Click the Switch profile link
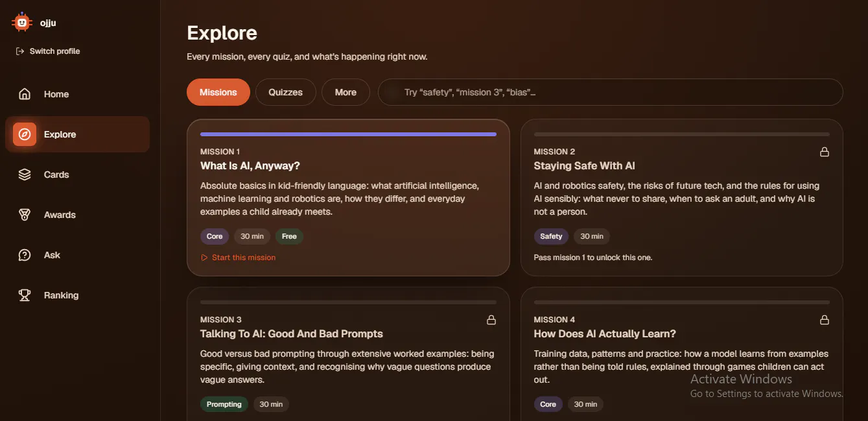Viewport: 868px width, 421px height. (x=48, y=51)
